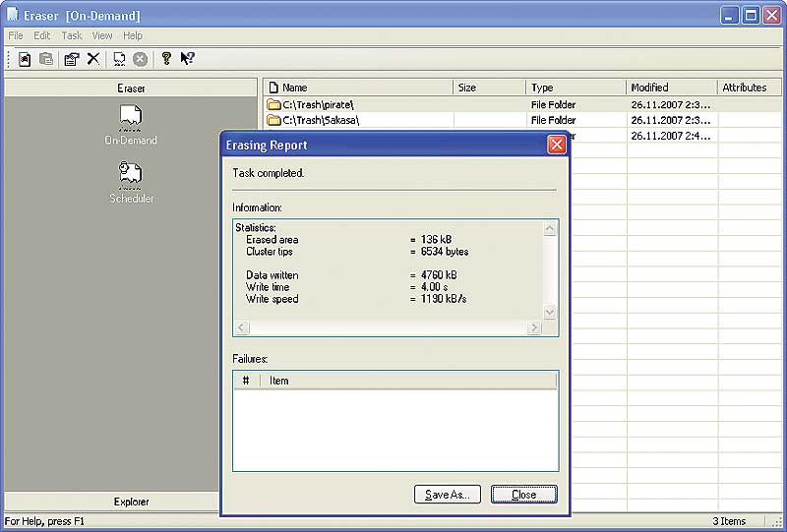Click '3 Items' in status bar
The width and height of the screenshot is (787, 532).
click(x=729, y=521)
